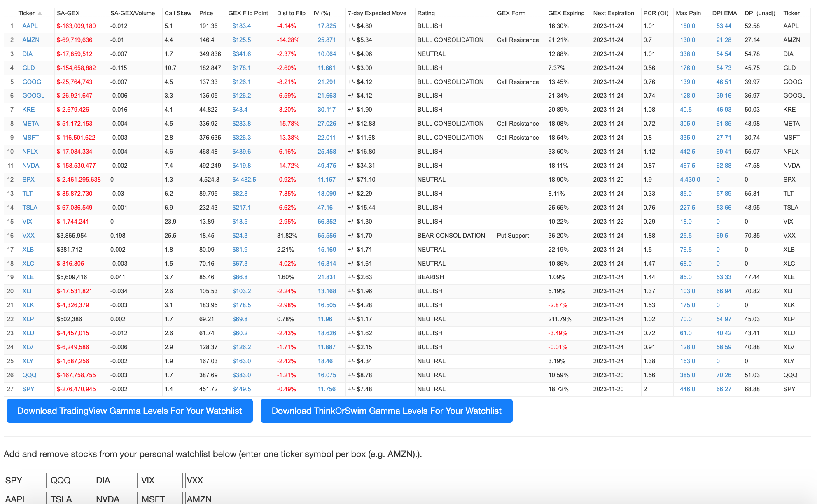Open the NVDA ticker link
The image size is (817, 504).
click(30, 166)
